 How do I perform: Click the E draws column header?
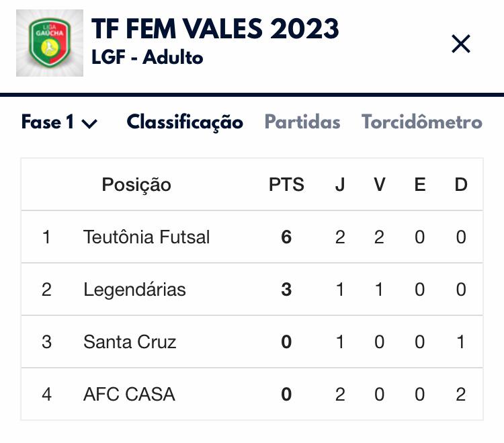pos(420,185)
